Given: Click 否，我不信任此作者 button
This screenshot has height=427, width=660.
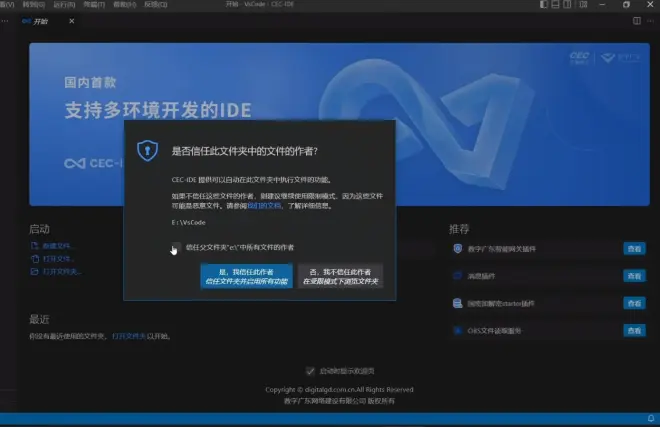Looking at the screenshot, I should tap(340, 276).
